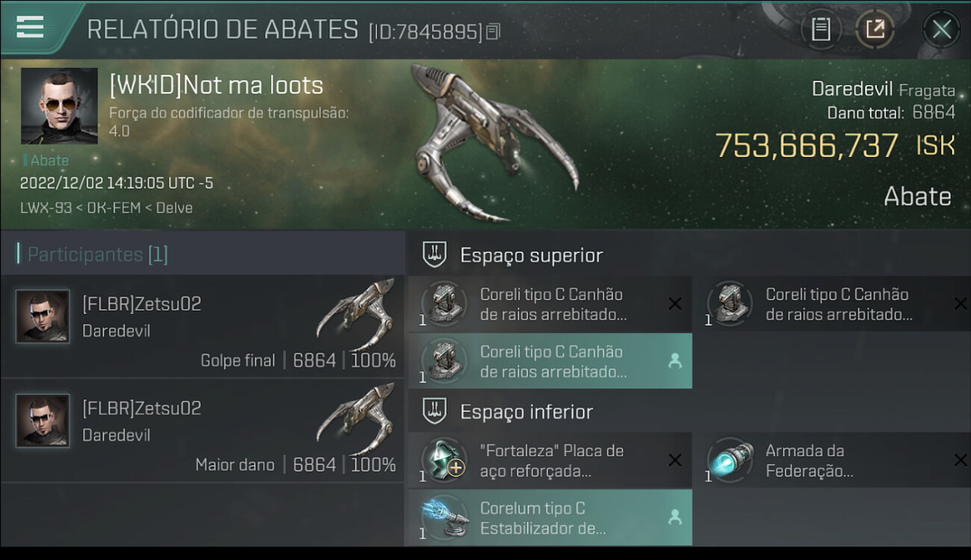The image size is (971, 560).
Task: Open the victim pilot portrait of Not ma loots
Action: point(59,106)
